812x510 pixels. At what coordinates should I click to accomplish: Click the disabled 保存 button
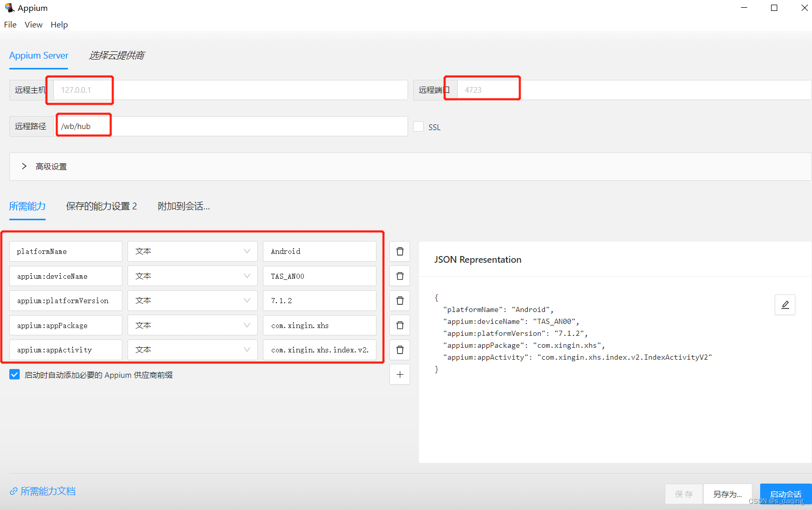[684, 494]
